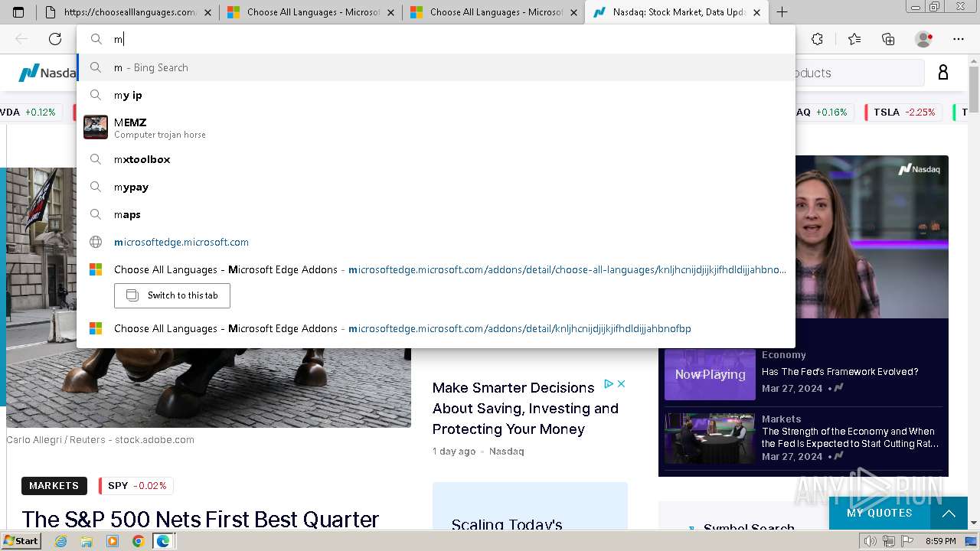The image size is (980, 551).
Task: Switch to chooseallanguages.com tab
Action: (x=127, y=12)
